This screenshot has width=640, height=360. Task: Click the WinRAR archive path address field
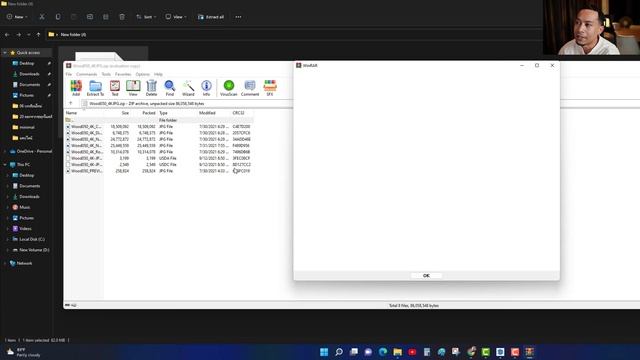pos(187,104)
